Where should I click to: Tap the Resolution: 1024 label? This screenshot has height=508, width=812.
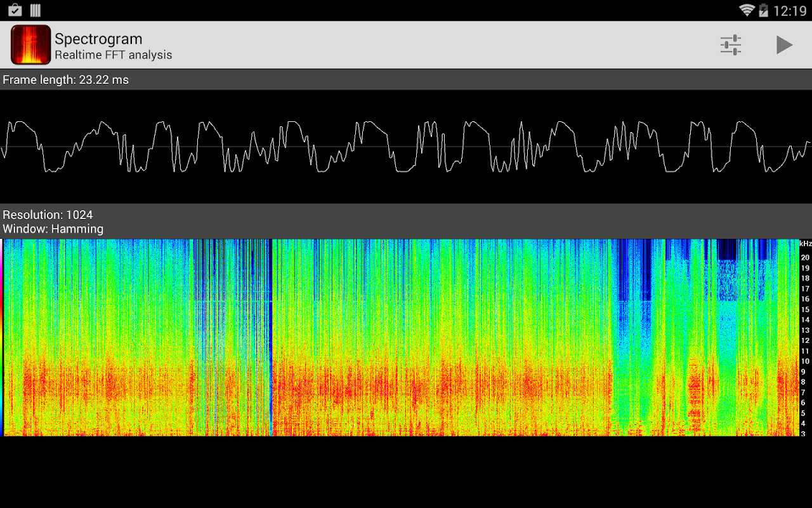[x=48, y=215]
